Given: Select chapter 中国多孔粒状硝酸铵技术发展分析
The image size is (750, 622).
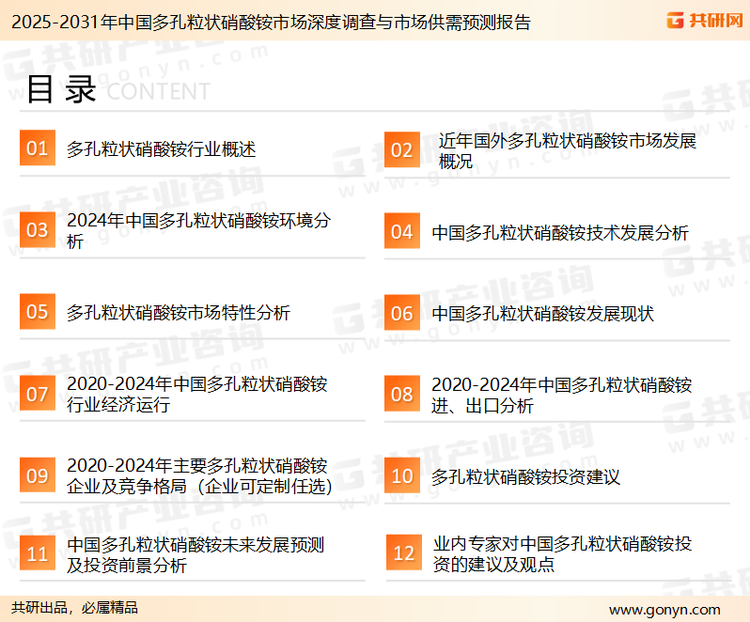Looking at the screenshot, I should coord(560,233).
